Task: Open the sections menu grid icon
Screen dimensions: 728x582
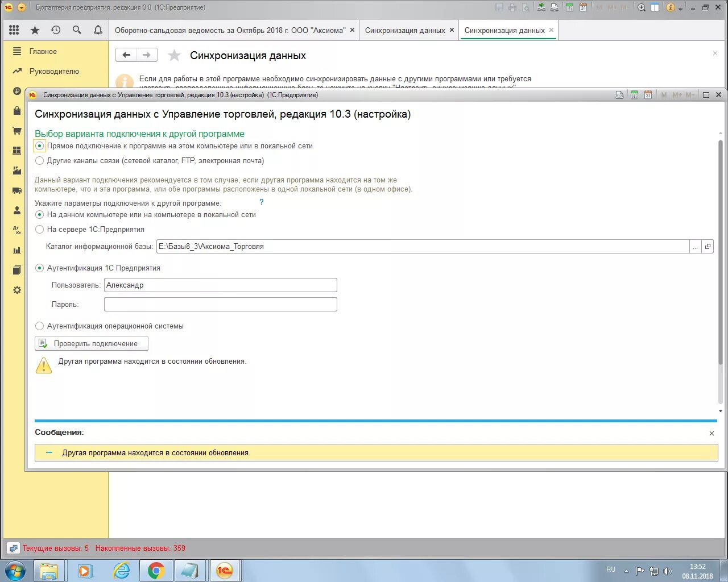Action: click(14, 30)
